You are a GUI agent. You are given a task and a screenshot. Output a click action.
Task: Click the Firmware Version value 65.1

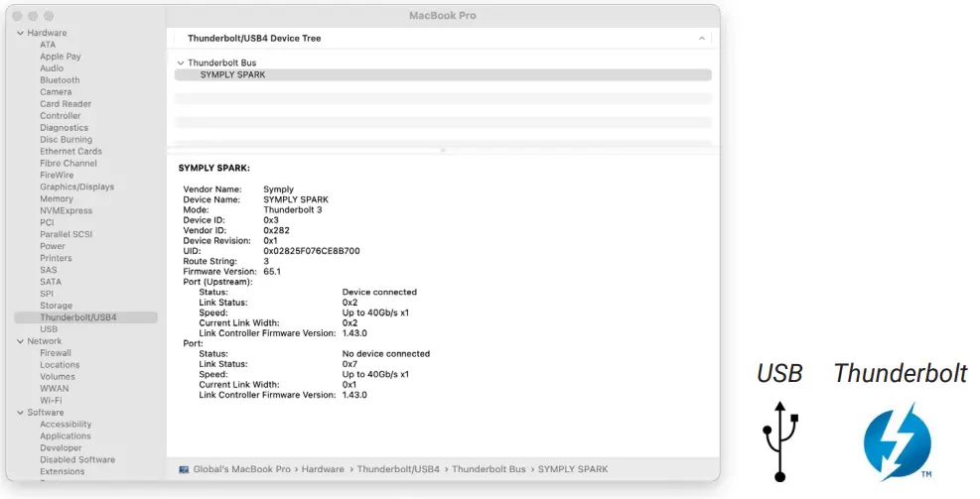(x=272, y=272)
